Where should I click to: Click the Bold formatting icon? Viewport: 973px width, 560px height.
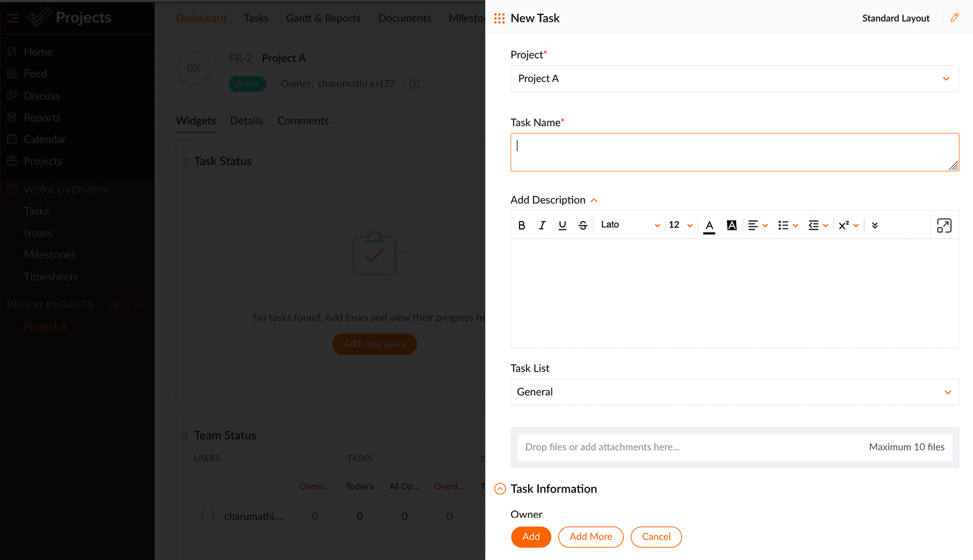tap(522, 224)
